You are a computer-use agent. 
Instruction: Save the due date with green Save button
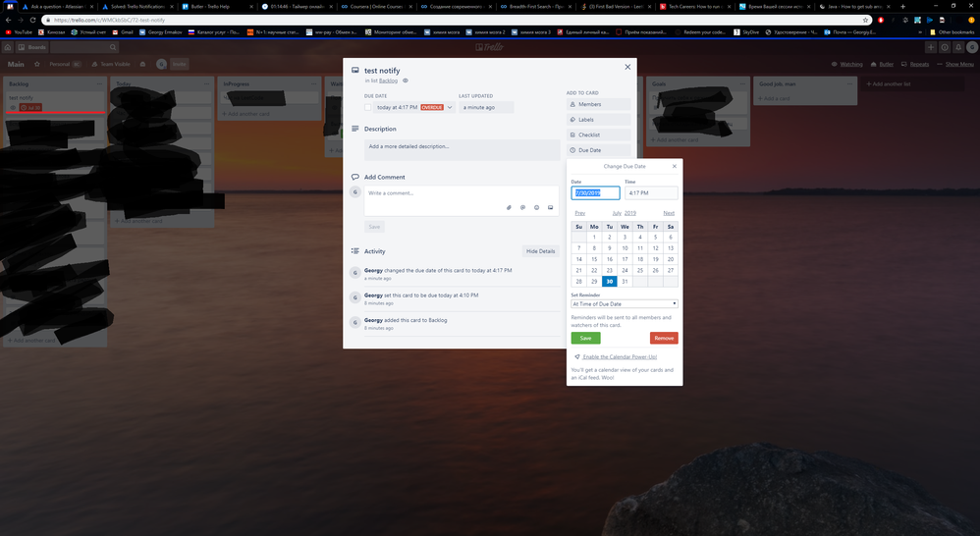point(585,338)
